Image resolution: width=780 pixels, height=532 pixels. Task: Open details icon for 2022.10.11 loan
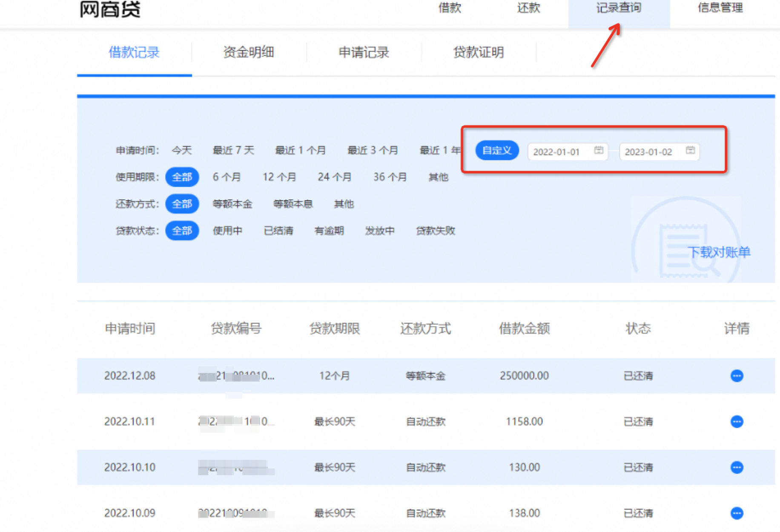(737, 421)
